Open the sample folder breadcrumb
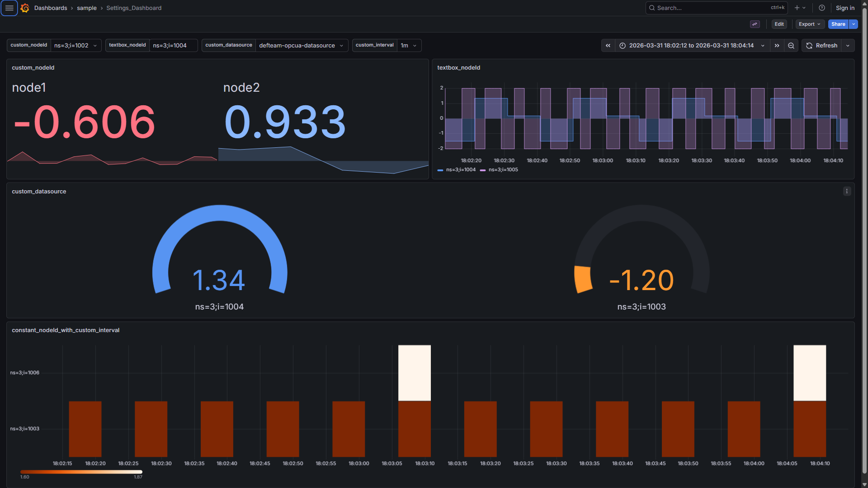Image resolution: width=868 pixels, height=488 pixels. (x=87, y=8)
